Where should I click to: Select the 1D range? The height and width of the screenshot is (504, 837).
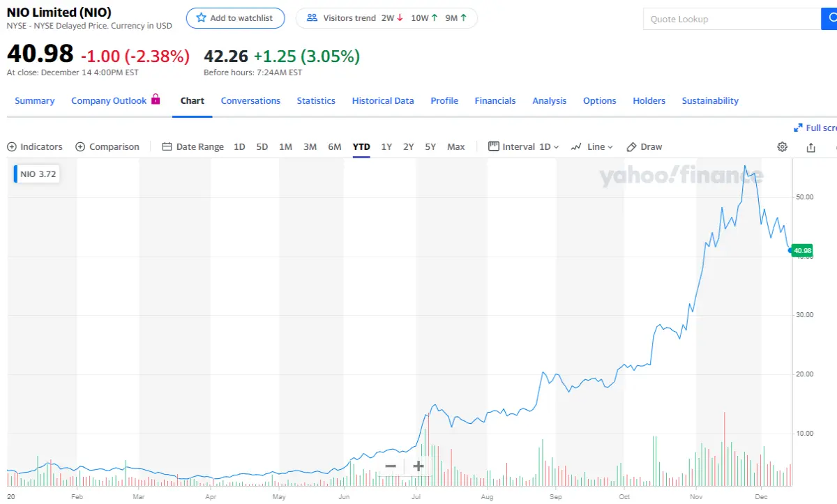(x=239, y=147)
